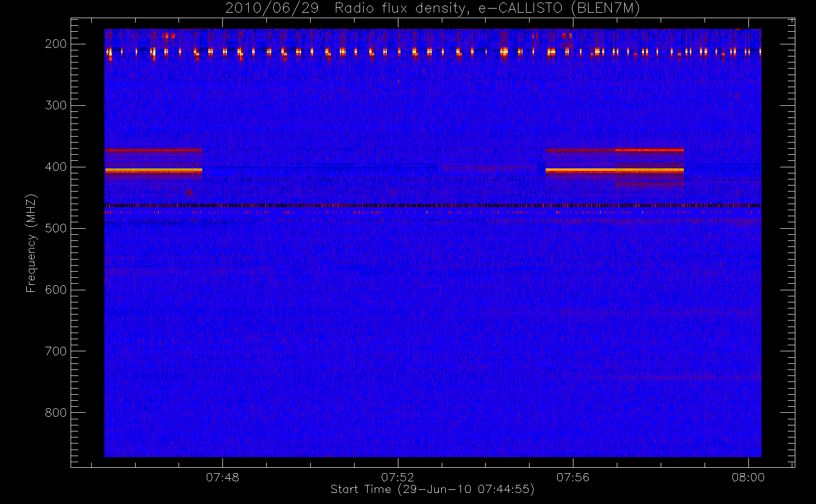Image resolution: width=816 pixels, height=504 pixels.
Task: Click the 800 frequency tick label
Action: [55, 413]
